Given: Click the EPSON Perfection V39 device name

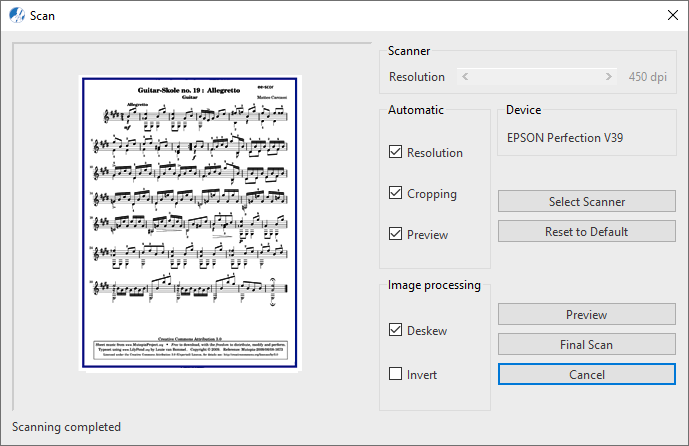Looking at the screenshot, I should [x=565, y=138].
